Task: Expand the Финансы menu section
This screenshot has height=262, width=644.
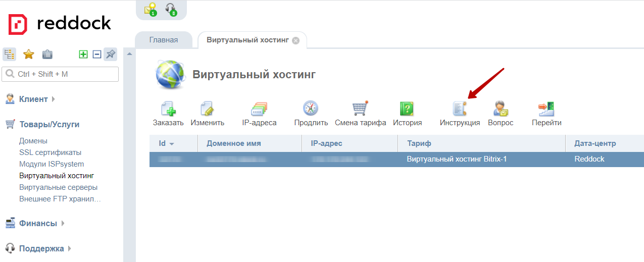Action: click(38, 223)
